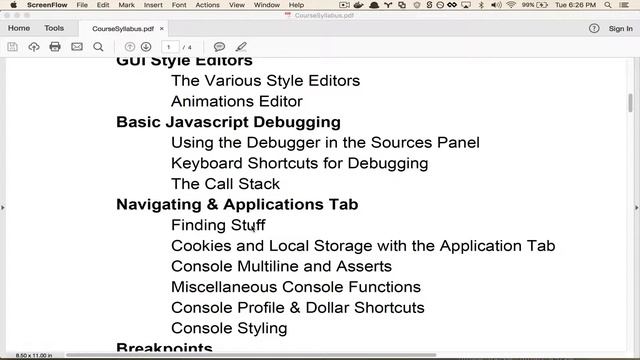Close the CourseSyllabus.pdf tab
Screen dimensions: 640x360
click(162, 29)
